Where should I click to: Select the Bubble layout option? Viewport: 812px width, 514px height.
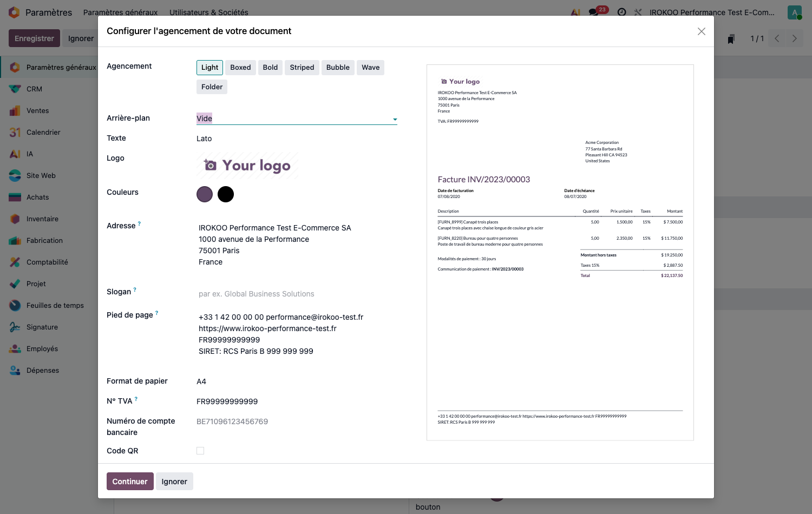[338, 68]
